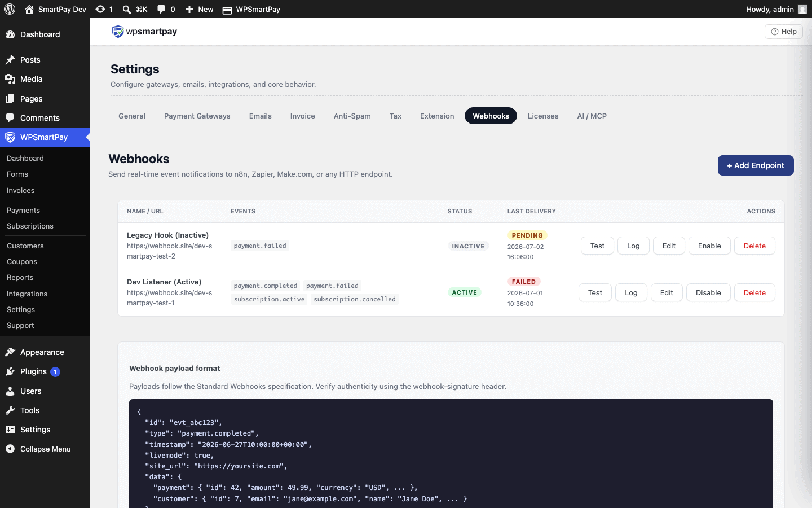Viewport: 812px width, 508px height.
Task: Click the comments bubble icon in admin bar
Action: pos(161,9)
